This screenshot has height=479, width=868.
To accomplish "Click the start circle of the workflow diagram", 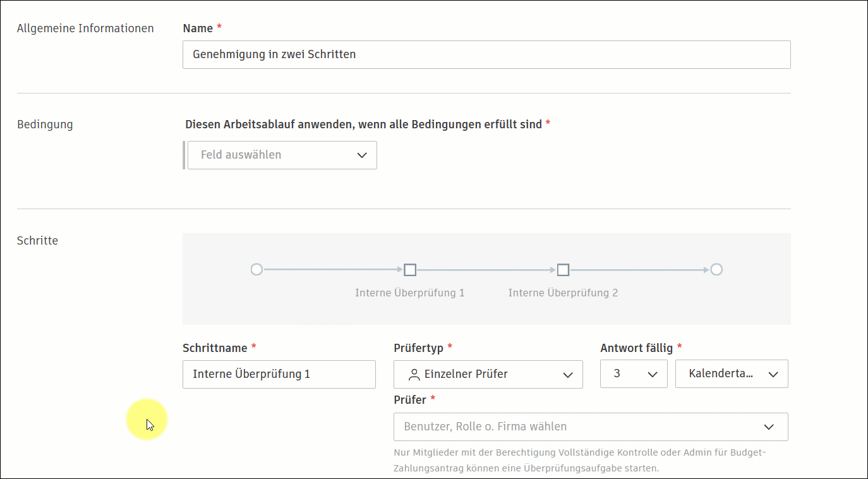I will 256,269.
